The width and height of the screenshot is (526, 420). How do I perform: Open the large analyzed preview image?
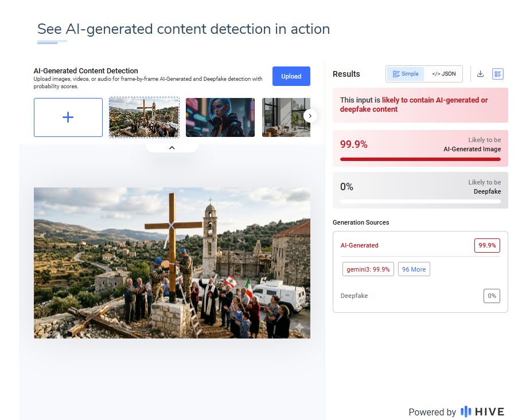[172, 262]
